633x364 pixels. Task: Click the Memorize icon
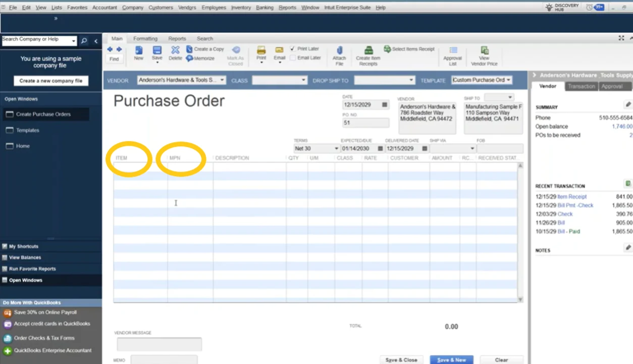coord(190,58)
